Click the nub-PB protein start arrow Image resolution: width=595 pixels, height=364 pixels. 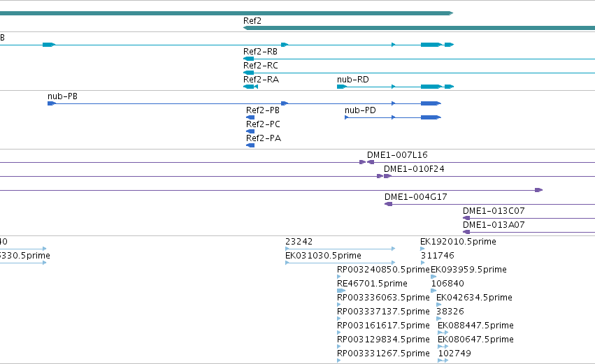52,103
